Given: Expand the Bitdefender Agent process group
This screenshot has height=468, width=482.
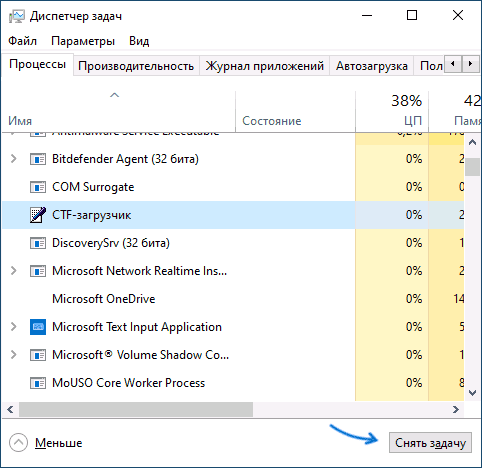Looking at the screenshot, I should tap(13, 159).
